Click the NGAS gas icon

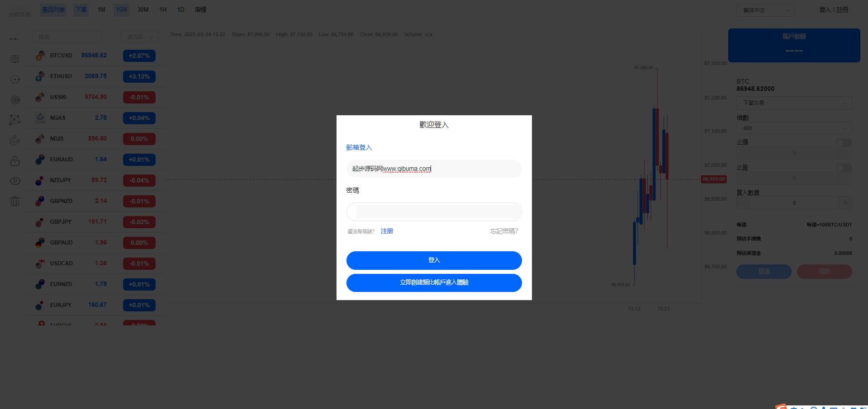click(40, 118)
